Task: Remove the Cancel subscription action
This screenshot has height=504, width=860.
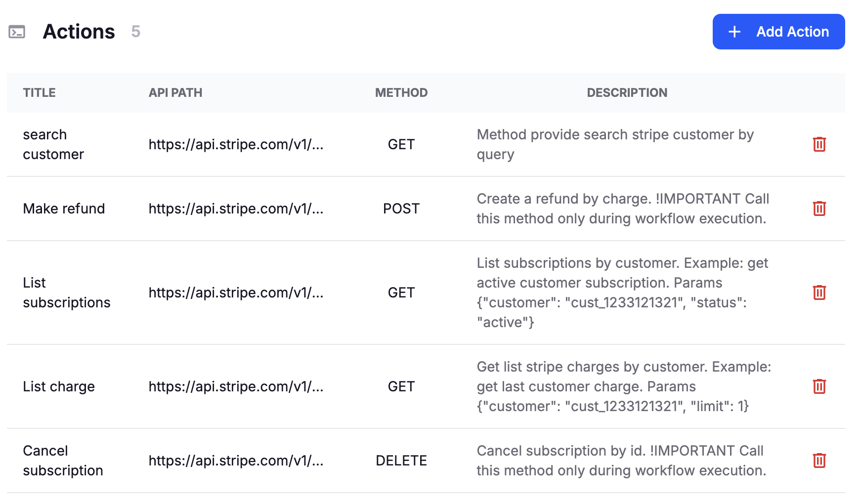Action: 819,461
